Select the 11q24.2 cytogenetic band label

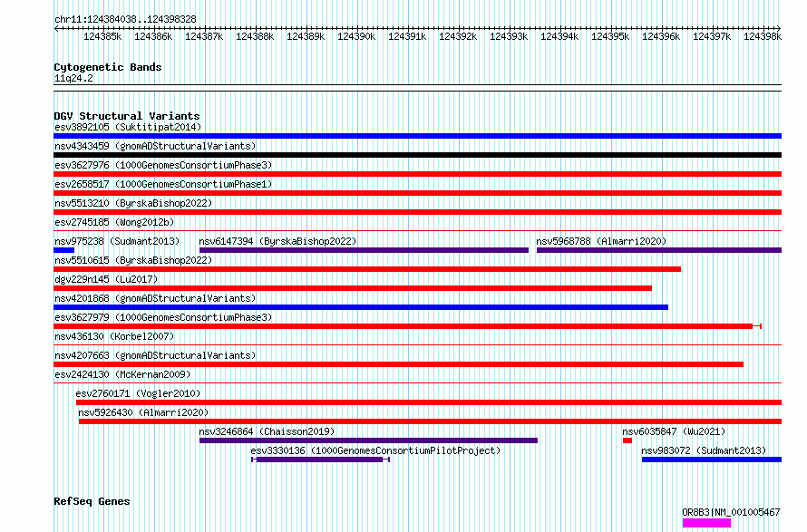click(x=73, y=78)
